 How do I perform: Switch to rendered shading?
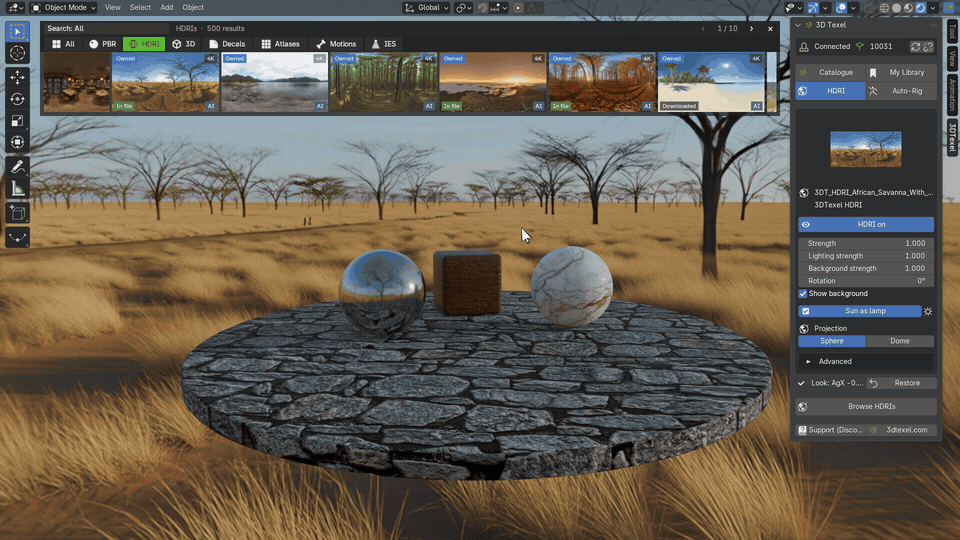coord(921,8)
